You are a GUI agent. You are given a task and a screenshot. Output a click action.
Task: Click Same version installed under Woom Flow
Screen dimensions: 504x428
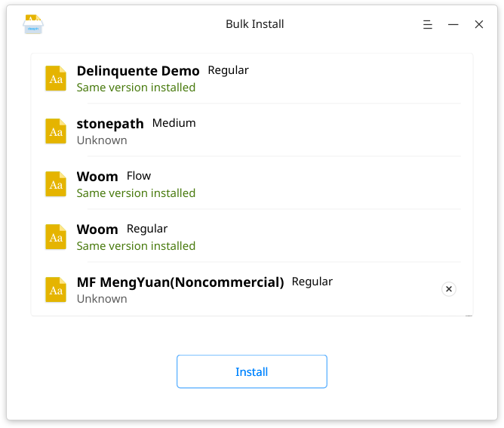(x=136, y=193)
